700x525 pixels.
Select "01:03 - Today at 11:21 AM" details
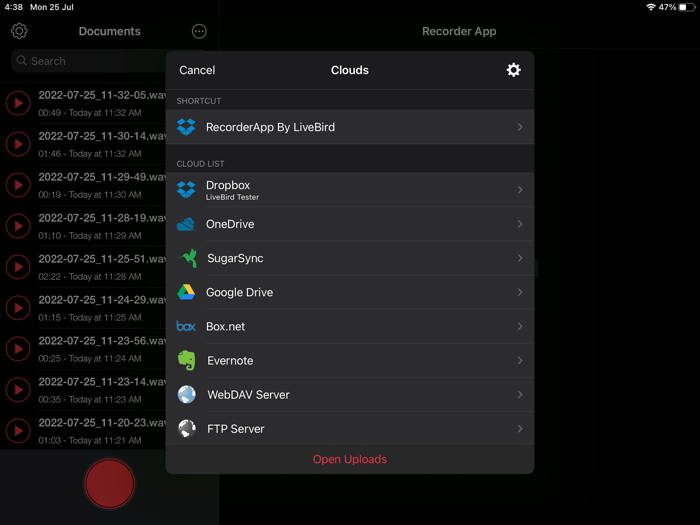click(x=90, y=441)
